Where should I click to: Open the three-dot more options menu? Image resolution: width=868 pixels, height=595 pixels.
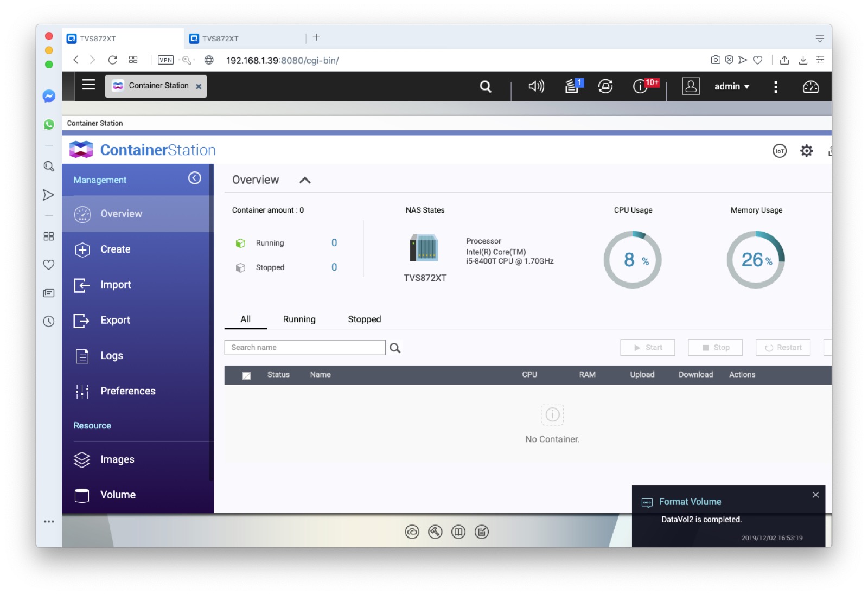pos(775,87)
